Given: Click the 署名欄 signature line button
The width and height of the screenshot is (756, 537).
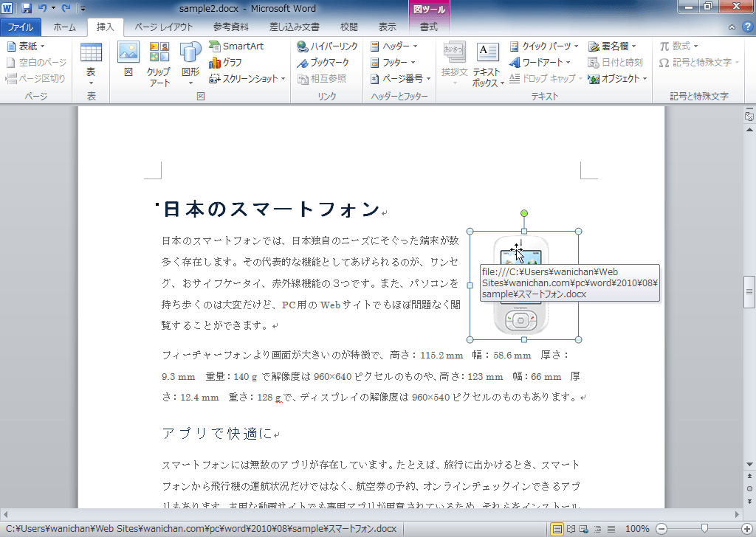Looking at the screenshot, I should (x=612, y=46).
